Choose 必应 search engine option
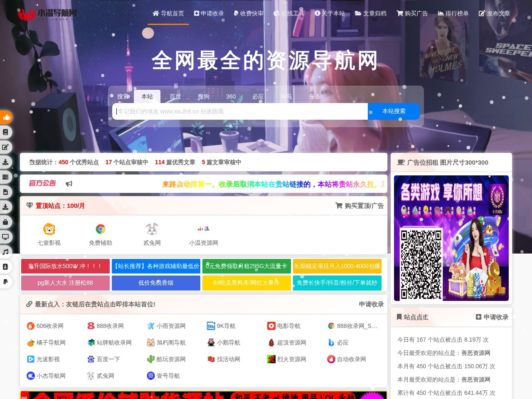 [x=258, y=96]
